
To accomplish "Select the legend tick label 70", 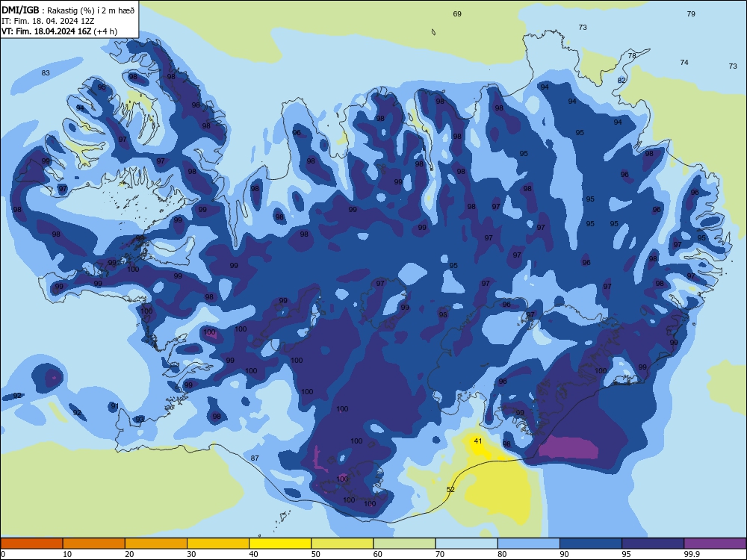I will (x=440, y=554).
